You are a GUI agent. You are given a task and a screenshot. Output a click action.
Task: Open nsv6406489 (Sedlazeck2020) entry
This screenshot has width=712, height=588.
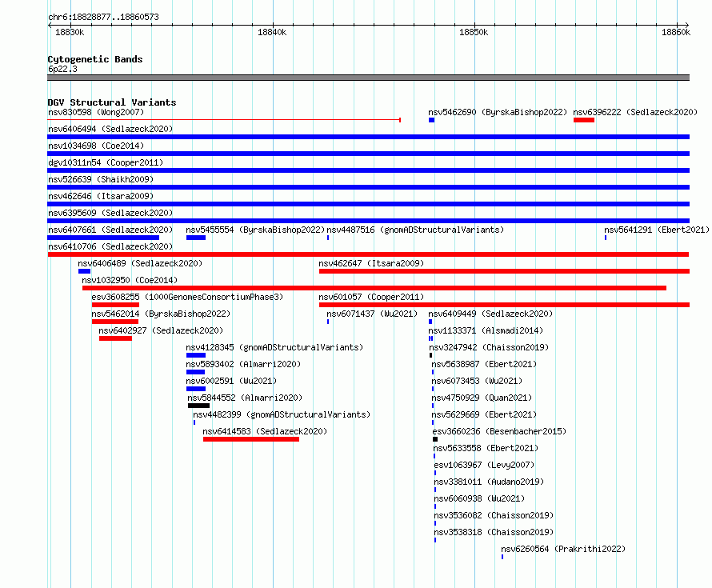coord(140,263)
